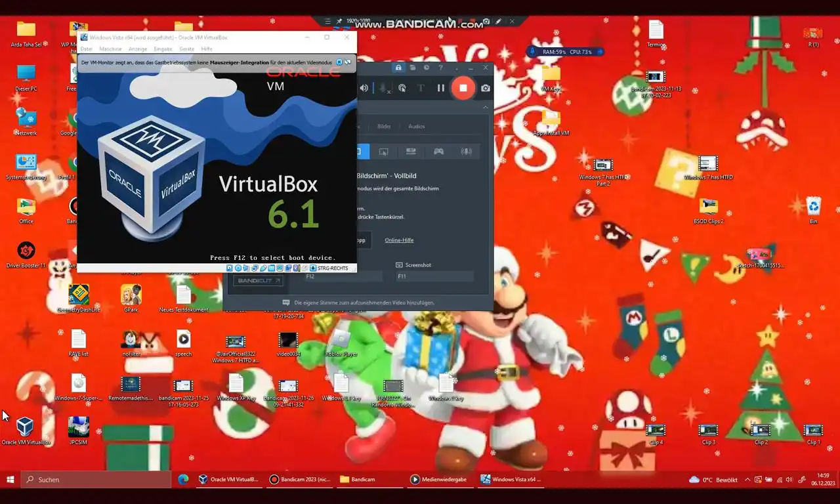The image size is (840, 504).
Task: Click the add-your-voice hint at Bandicam bottom
Action: click(358, 303)
